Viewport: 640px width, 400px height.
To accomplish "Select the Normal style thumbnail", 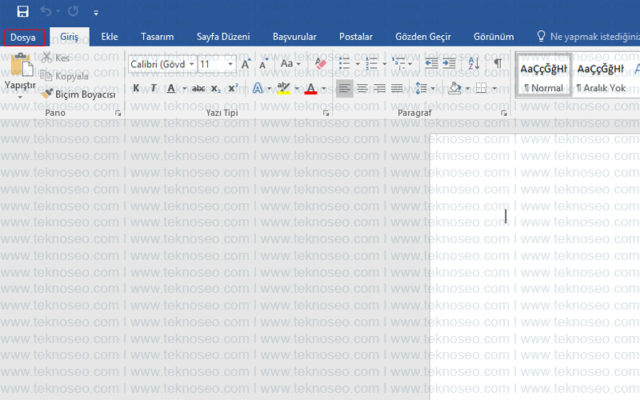I will (x=543, y=75).
